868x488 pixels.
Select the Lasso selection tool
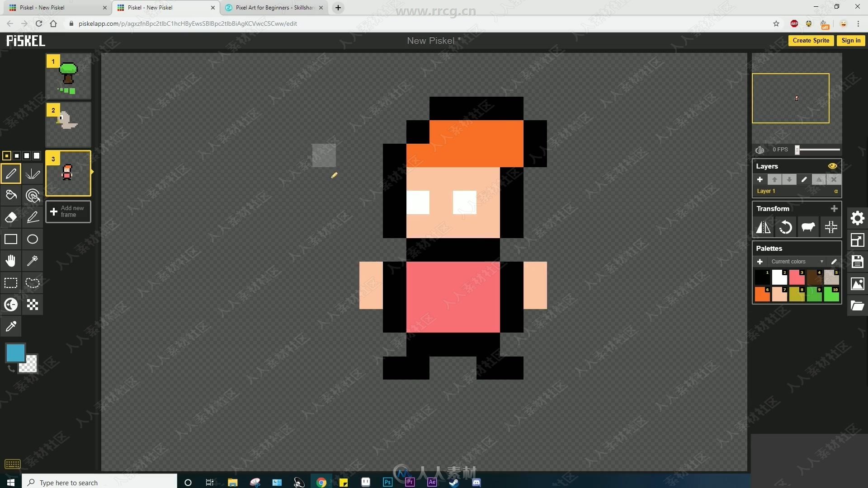coord(33,283)
